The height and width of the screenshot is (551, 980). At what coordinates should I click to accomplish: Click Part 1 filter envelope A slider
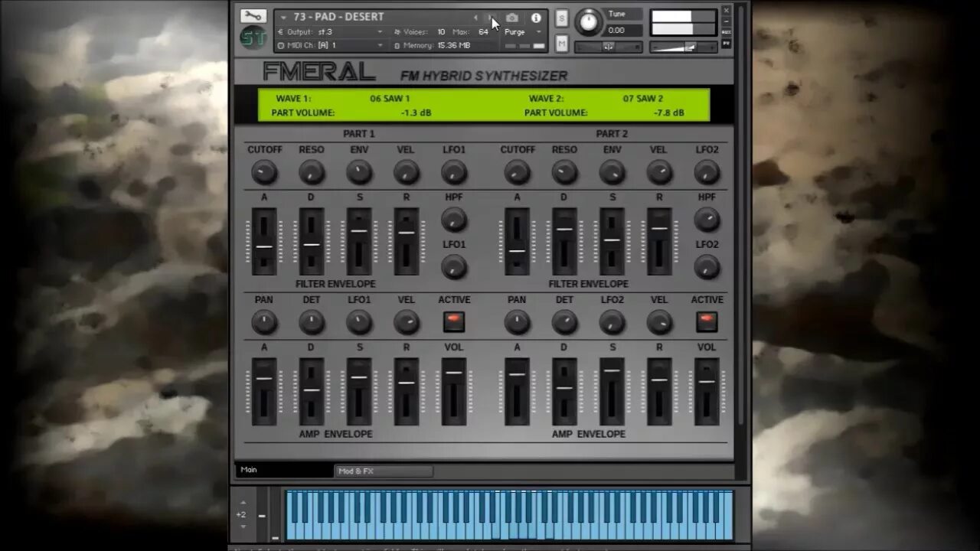click(x=264, y=242)
